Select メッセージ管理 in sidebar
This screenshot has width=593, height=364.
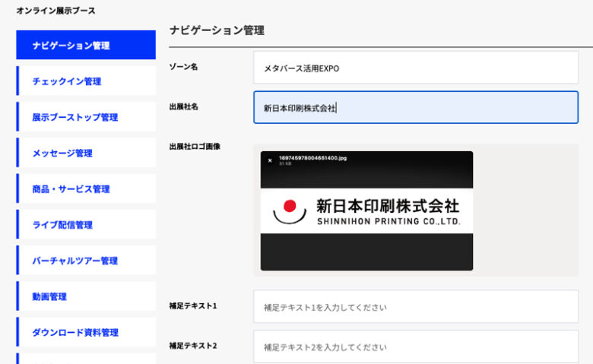(86, 153)
